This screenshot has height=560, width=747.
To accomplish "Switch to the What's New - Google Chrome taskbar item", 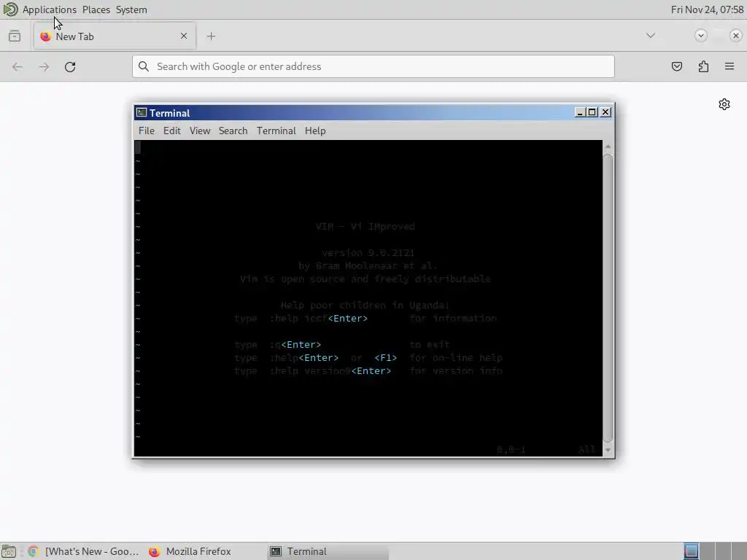I will pyautogui.click(x=84, y=551).
